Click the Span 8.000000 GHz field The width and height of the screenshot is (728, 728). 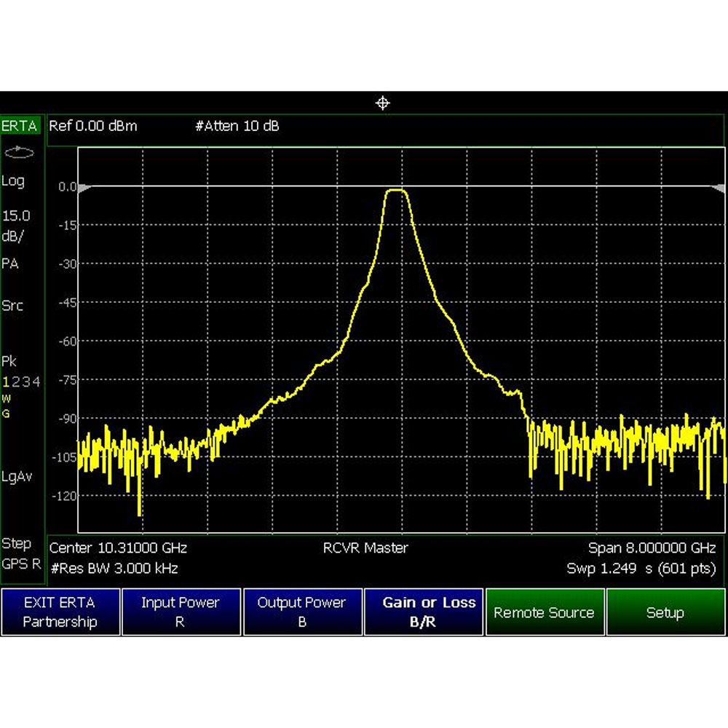[x=652, y=547]
